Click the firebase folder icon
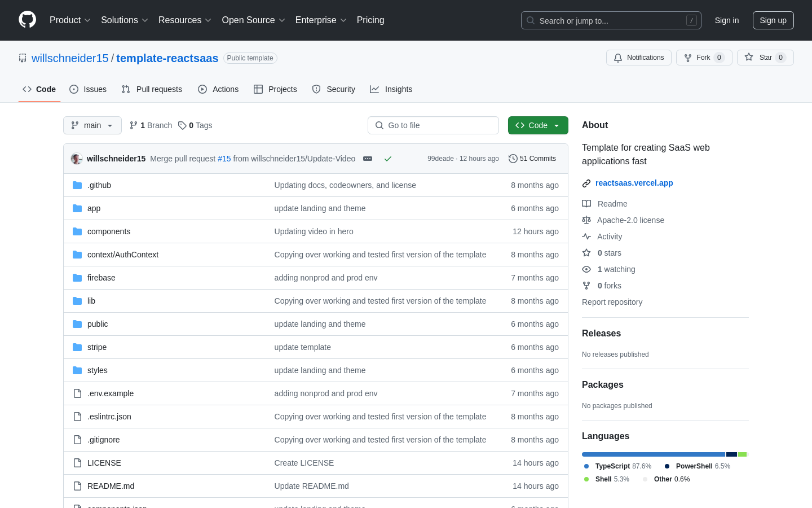Screen dimensions: 812x508 77,278
